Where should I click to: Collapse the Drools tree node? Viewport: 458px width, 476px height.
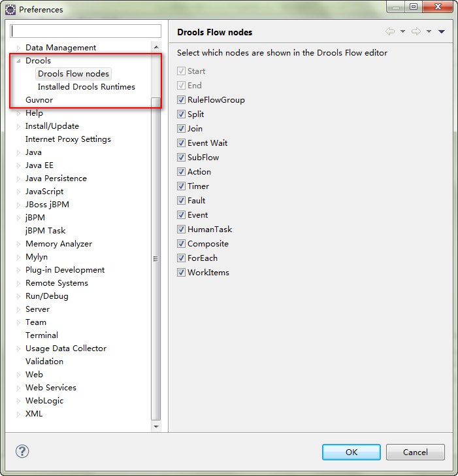point(18,61)
